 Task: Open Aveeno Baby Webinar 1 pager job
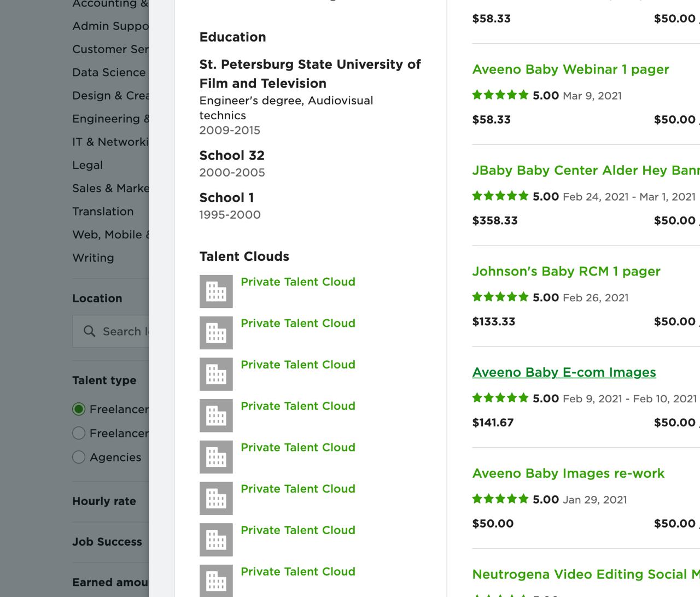click(x=570, y=69)
